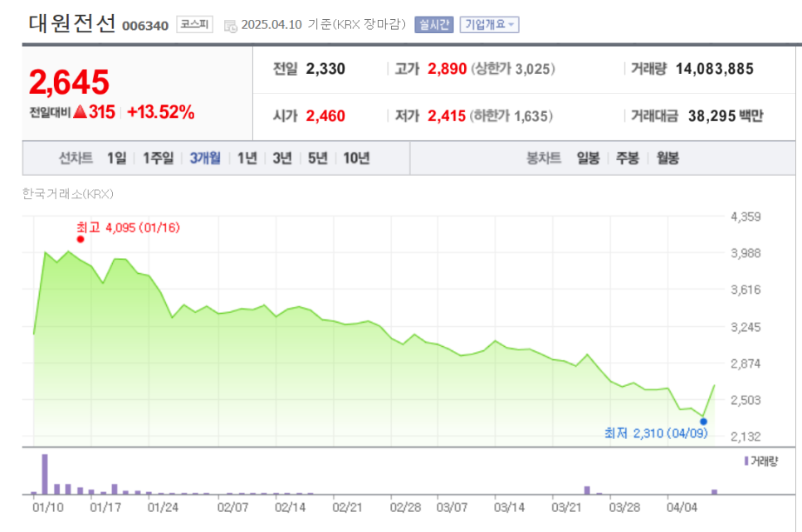The height and width of the screenshot is (532, 802).
Task: Select the 1년 line chart tab
Action: [247, 158]
